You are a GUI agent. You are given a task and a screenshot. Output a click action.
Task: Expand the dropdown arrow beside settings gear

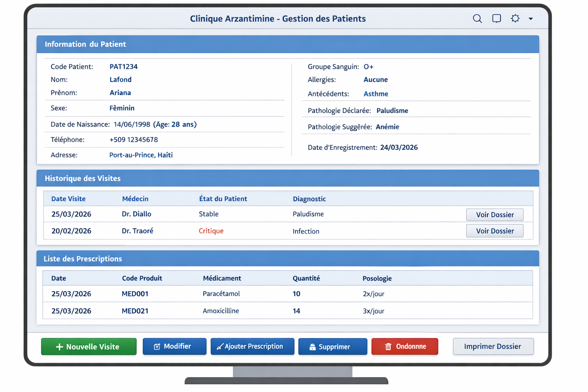[531, 19]
